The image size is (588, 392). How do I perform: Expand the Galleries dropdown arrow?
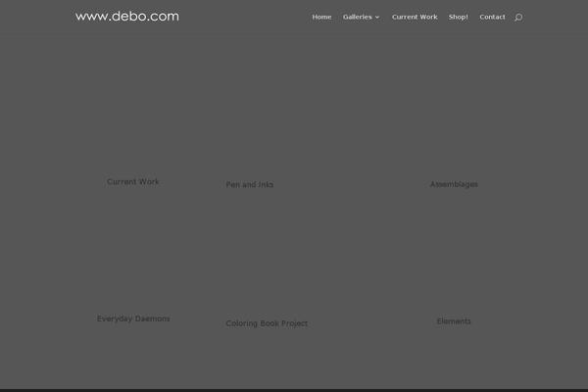tap(377, 18)
